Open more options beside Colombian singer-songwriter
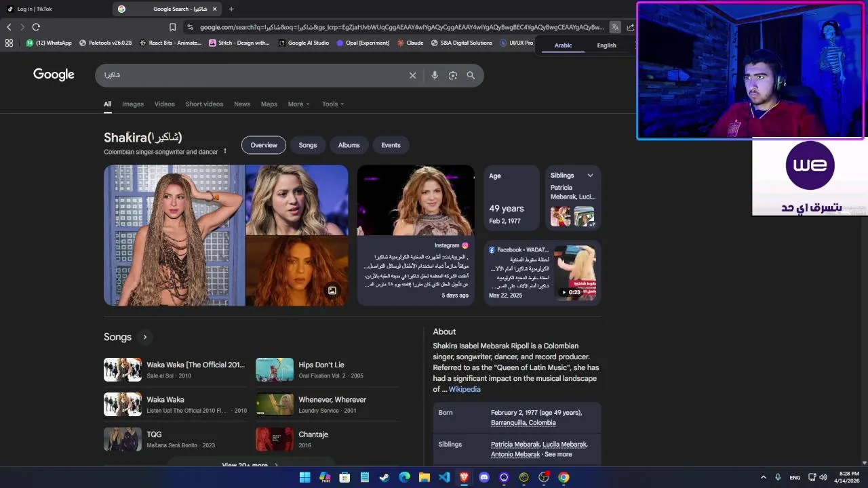The image size is (868, 488). (x=225, y=151)
